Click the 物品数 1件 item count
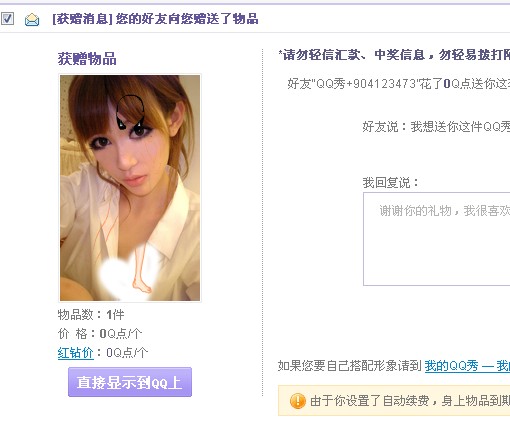This screenshot has height=421, width=510. tap(91, 314)
